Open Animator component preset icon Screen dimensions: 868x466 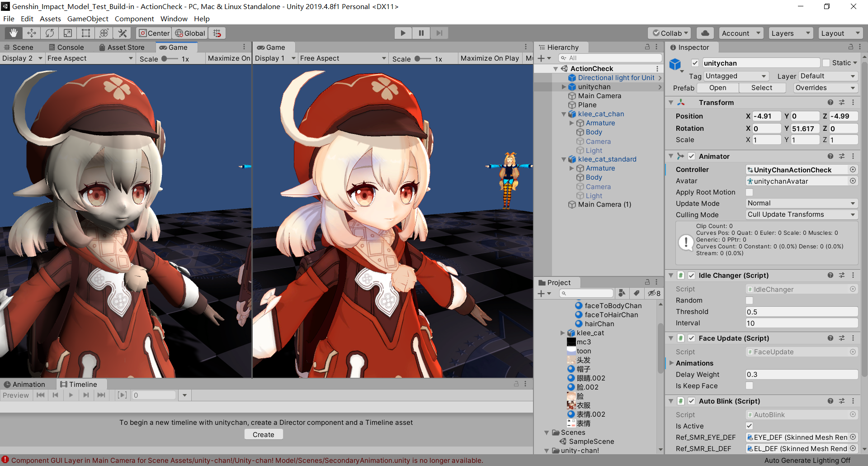[x=842, y=156]
